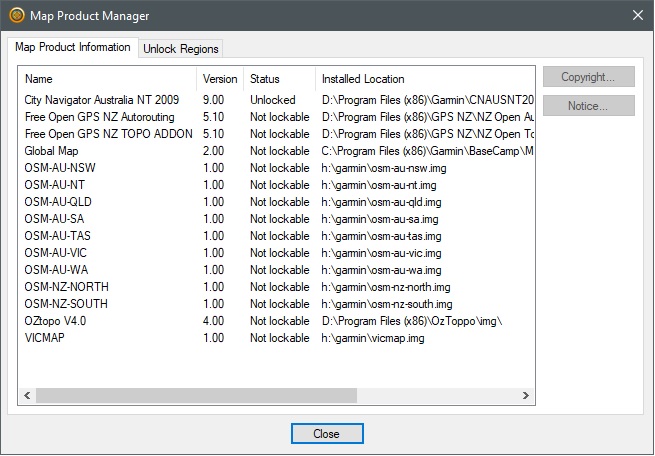This screenshot has height=456, width=655.
Task: Click path h:\garmin\osm-au-nsw.img
Action: (384, 168)
